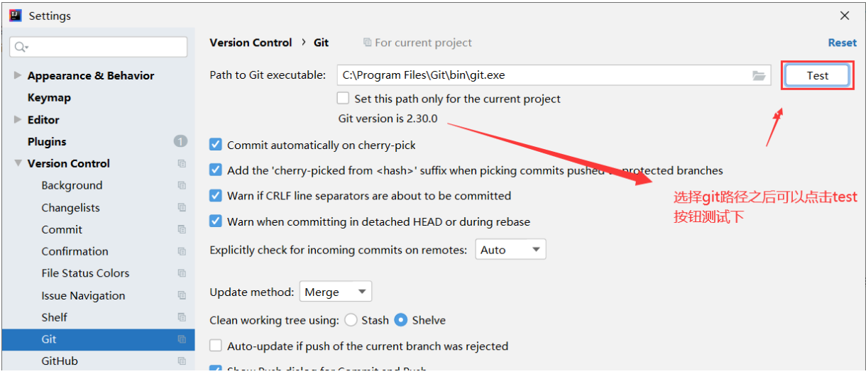Click the copy icon beside Version Control item
This screenshot has width=868, height=374.
[182, 164]
